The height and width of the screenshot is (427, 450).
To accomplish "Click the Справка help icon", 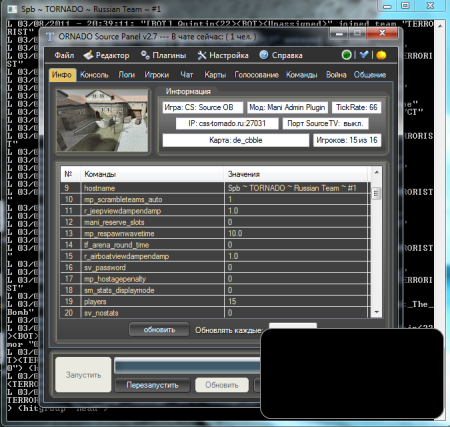I will pyautogui.click(x=264, y=55).
